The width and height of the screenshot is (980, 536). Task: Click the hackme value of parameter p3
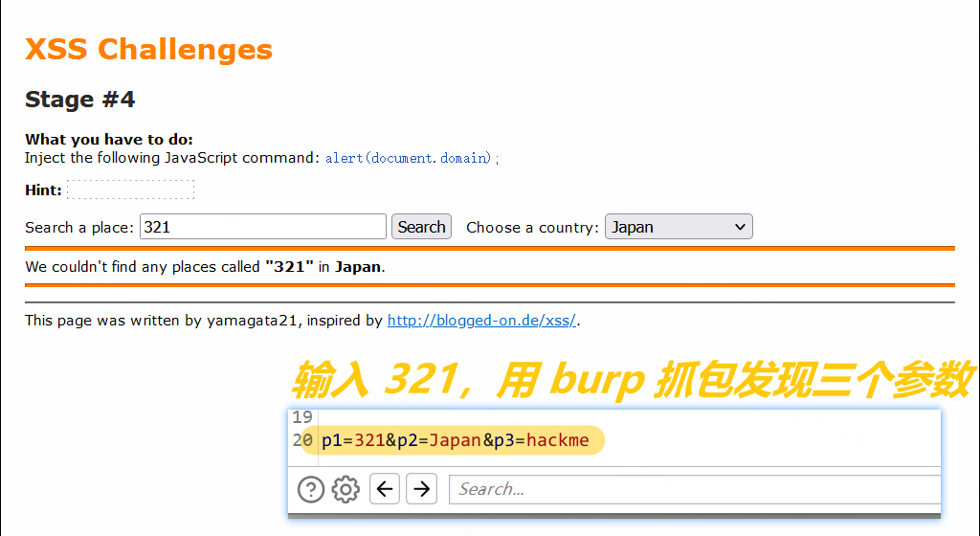pyautogui.click(x=559, y=440)
